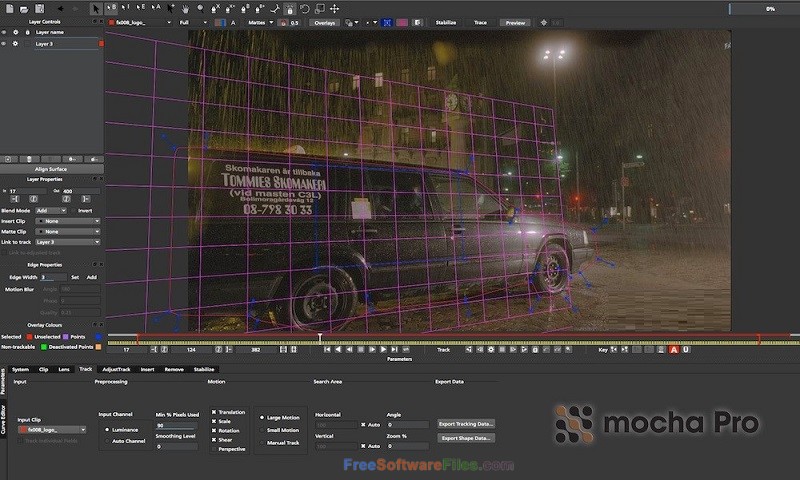This screenshot has width=800, height=480.
Task: Select the Scale tool icon
Action: 319,9
